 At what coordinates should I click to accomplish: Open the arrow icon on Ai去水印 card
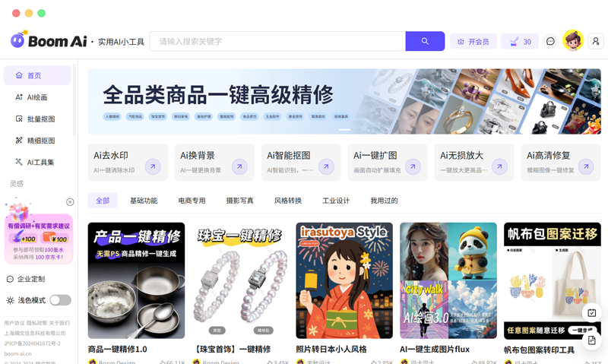tap(153, 166)
